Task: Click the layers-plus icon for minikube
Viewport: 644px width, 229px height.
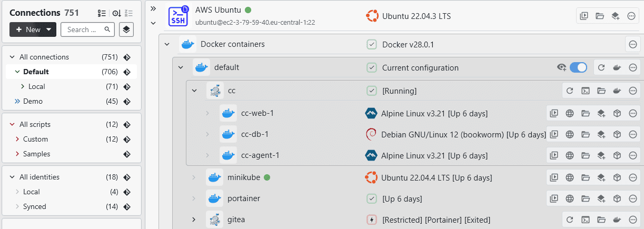Action: [601, 177]
